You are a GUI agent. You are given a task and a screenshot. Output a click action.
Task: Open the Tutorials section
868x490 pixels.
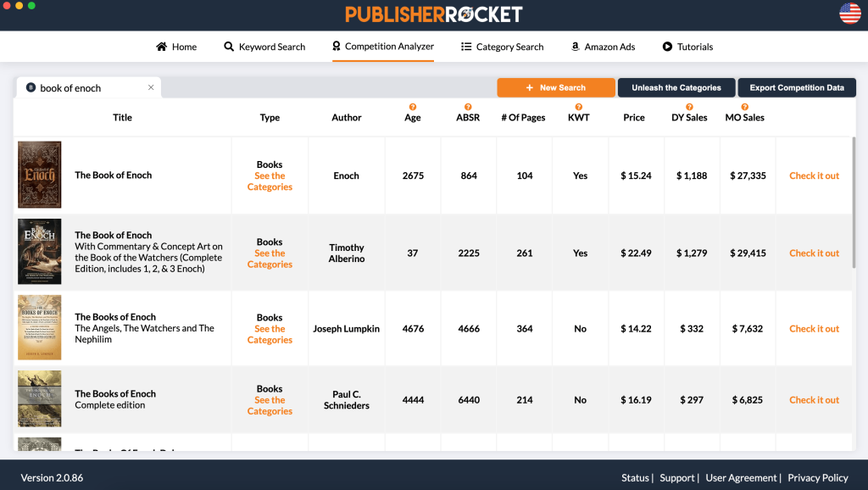tap(687, 47)
